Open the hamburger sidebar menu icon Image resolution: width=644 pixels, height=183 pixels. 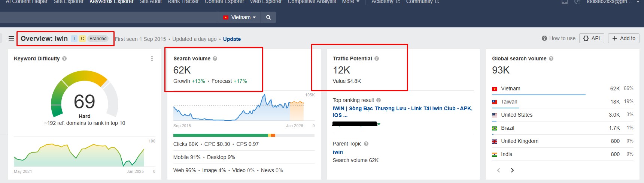(11, 38)
